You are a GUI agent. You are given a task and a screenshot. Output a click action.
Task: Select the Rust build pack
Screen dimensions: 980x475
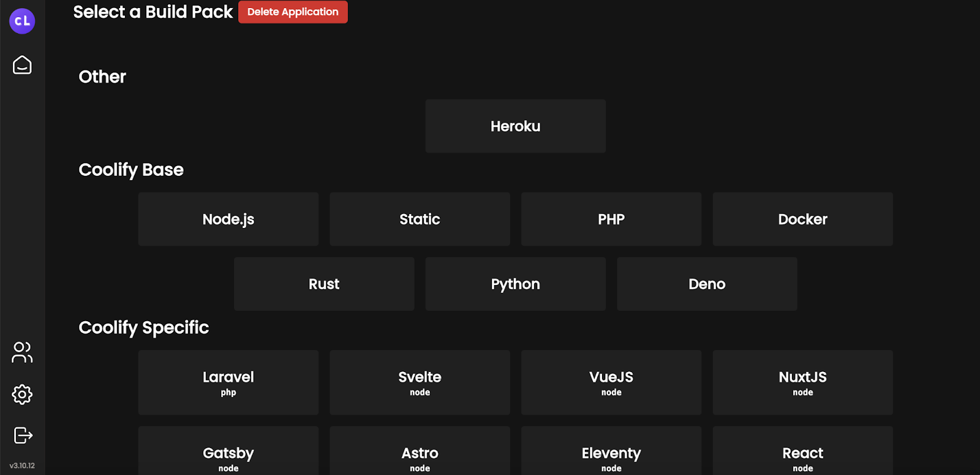click(324, 284)
